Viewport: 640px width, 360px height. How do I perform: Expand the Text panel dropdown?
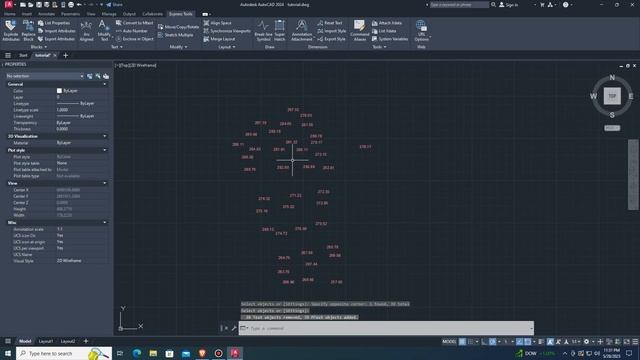pyautogui.click(x=117, y=47)
